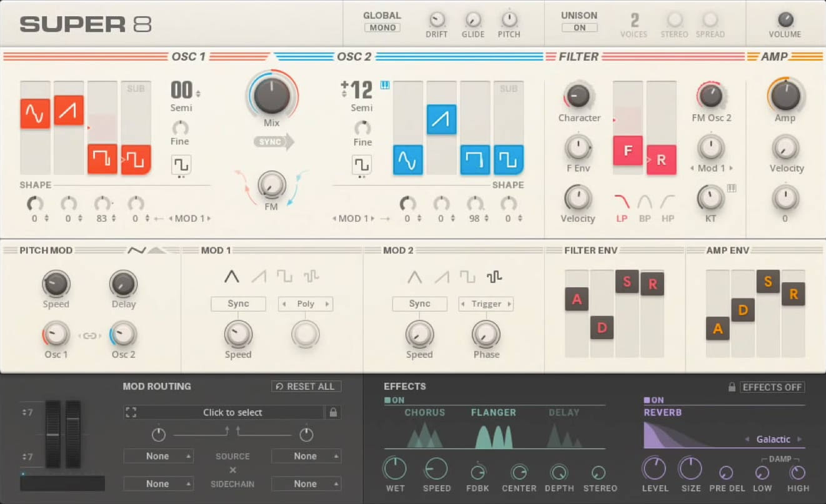Click Pitch Mod envelope shape icon
Image resolution: width=826 pixels, height=504 pixels.
[157, 250]
